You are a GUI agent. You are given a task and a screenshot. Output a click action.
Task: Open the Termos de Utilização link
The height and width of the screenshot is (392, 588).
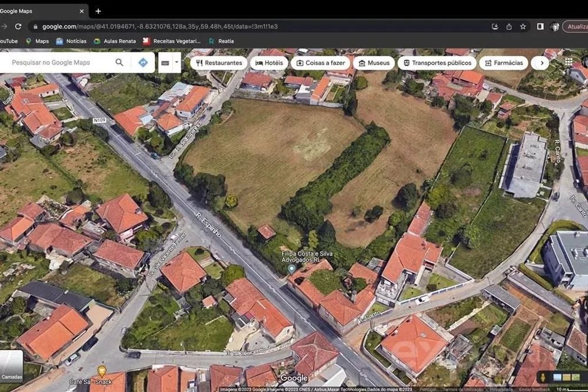[x=465, y=389]
